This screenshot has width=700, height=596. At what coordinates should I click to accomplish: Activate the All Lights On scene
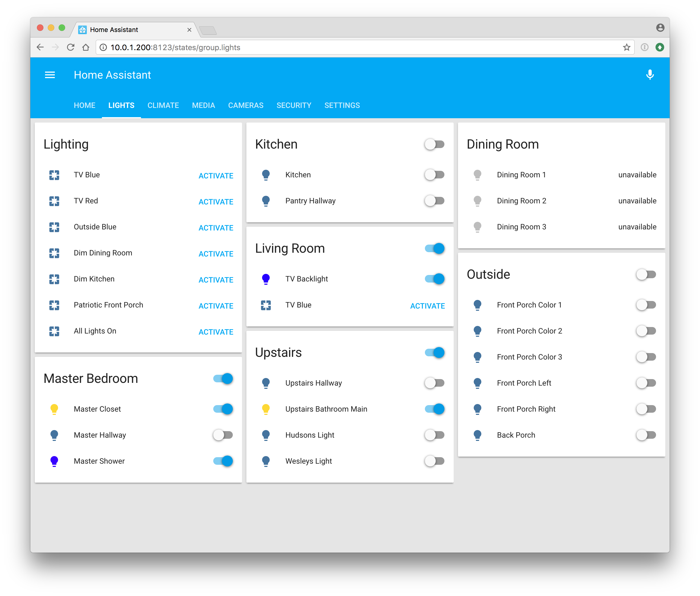(216, 332)
